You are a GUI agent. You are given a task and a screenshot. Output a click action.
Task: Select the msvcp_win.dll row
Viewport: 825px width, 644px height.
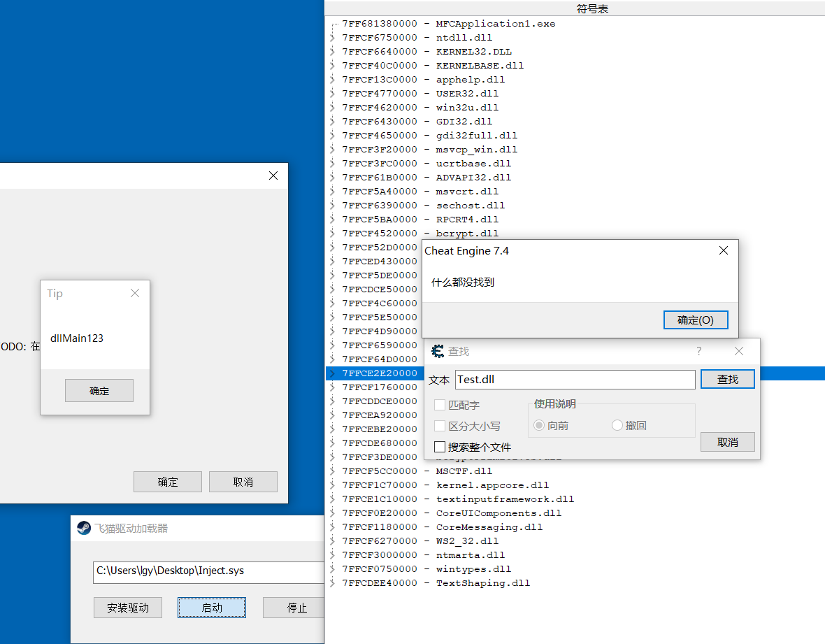(429, 150)
